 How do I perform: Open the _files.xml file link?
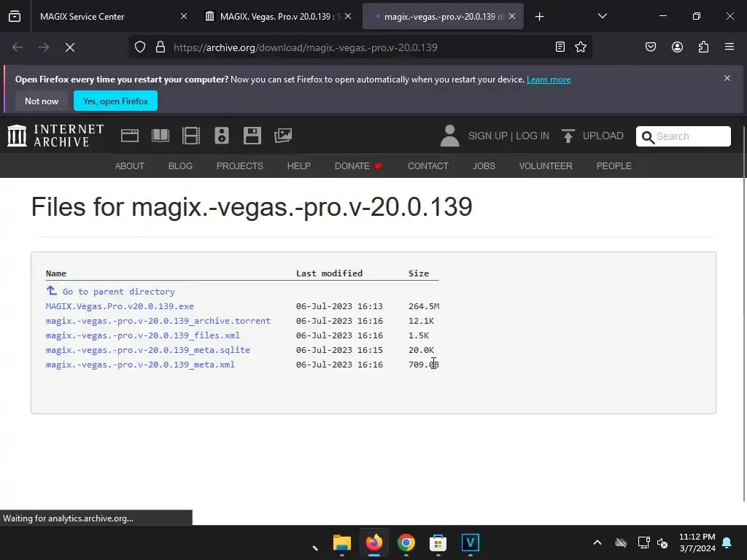click(x=143, y=335)
